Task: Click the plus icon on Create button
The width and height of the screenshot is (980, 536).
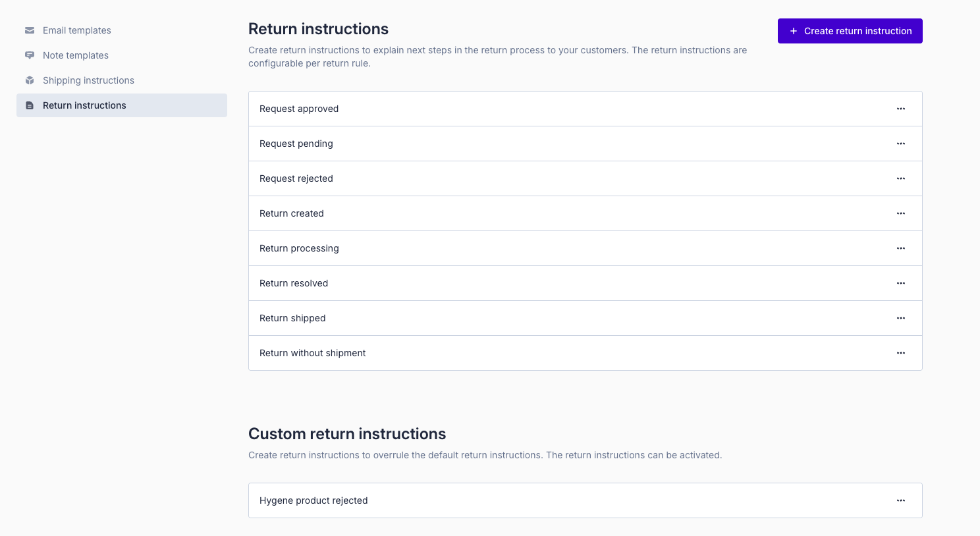Action: 794,31
